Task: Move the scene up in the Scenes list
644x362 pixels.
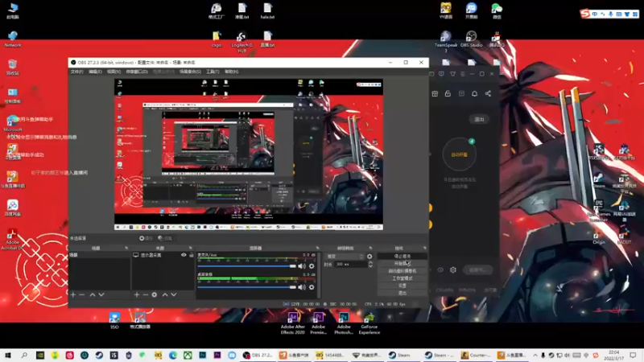Action: click(93, 294)
